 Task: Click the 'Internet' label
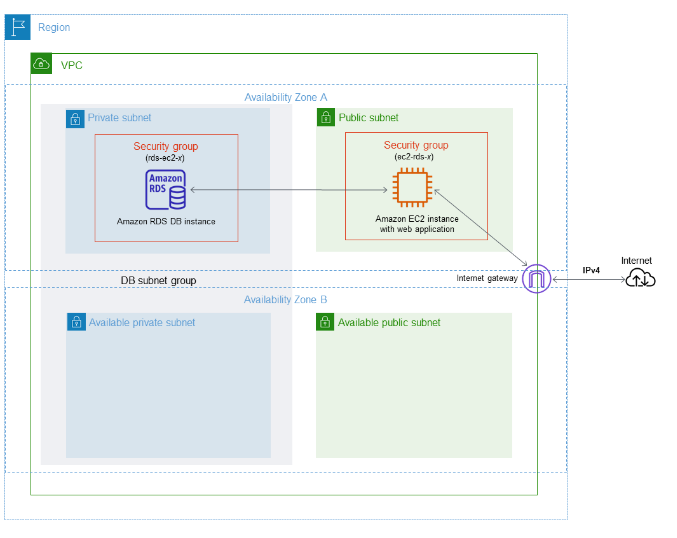coord(636,261)
